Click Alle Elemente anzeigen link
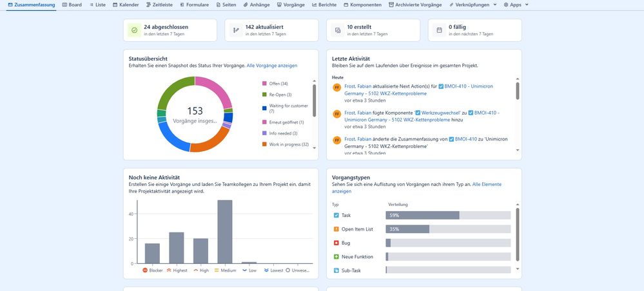The height and width of the screenshot is (291, 644). tap(416, 187)
